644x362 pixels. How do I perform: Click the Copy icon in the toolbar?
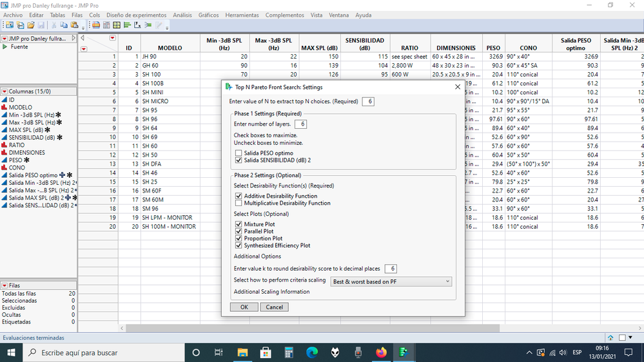64,25
